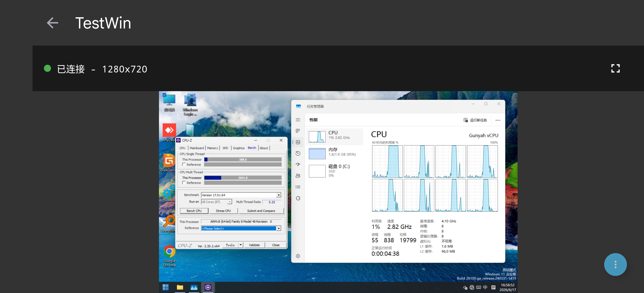Open File Explorer from the taskbar
The width and height of the screenshot is (644, 293).
180,287
